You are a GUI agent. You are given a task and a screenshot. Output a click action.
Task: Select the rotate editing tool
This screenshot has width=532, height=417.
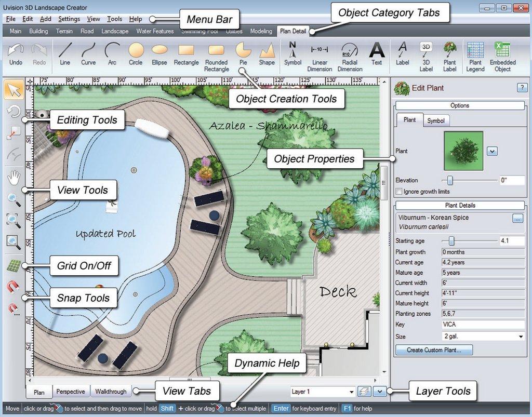[14, 111]
